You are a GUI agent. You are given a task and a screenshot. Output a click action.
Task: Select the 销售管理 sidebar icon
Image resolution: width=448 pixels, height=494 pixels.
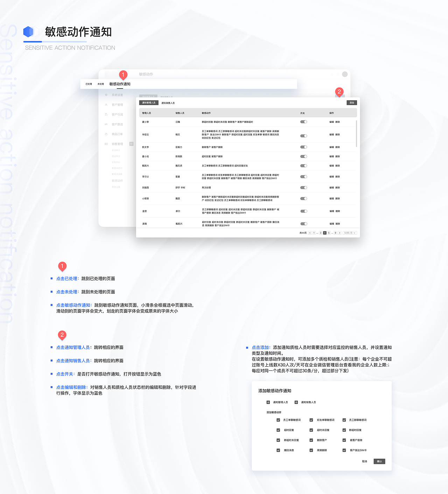pos(106,144)
